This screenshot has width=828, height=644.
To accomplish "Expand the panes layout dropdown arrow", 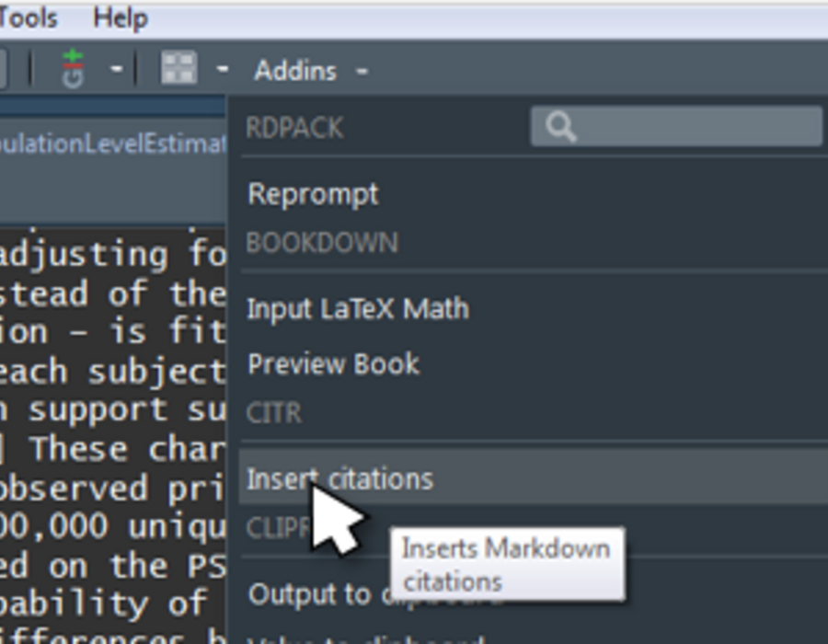I will click(223, 69).
